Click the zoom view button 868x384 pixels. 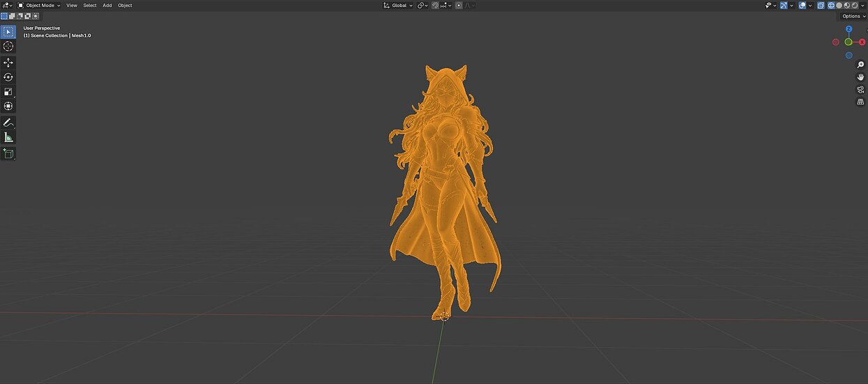860,65
